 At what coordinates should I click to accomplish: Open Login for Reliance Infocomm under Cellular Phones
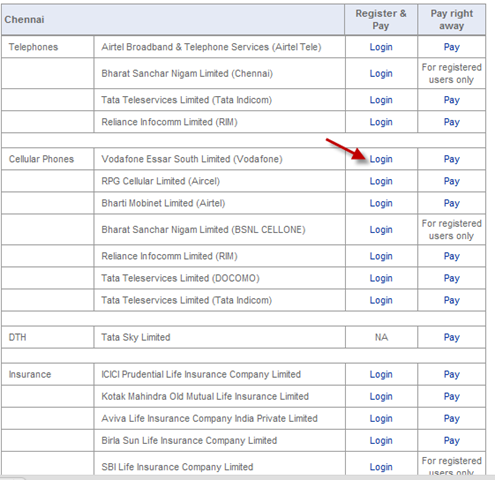click(x=381, y=256)
